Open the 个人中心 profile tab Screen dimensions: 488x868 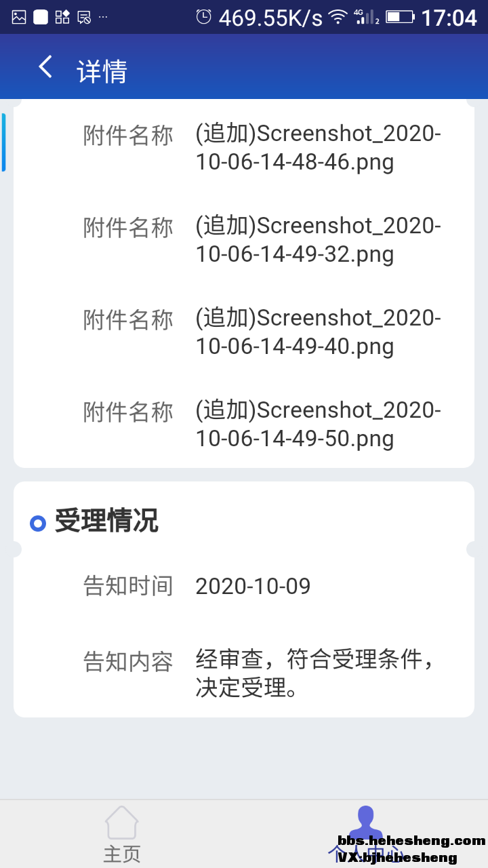[x=366, y=852]
